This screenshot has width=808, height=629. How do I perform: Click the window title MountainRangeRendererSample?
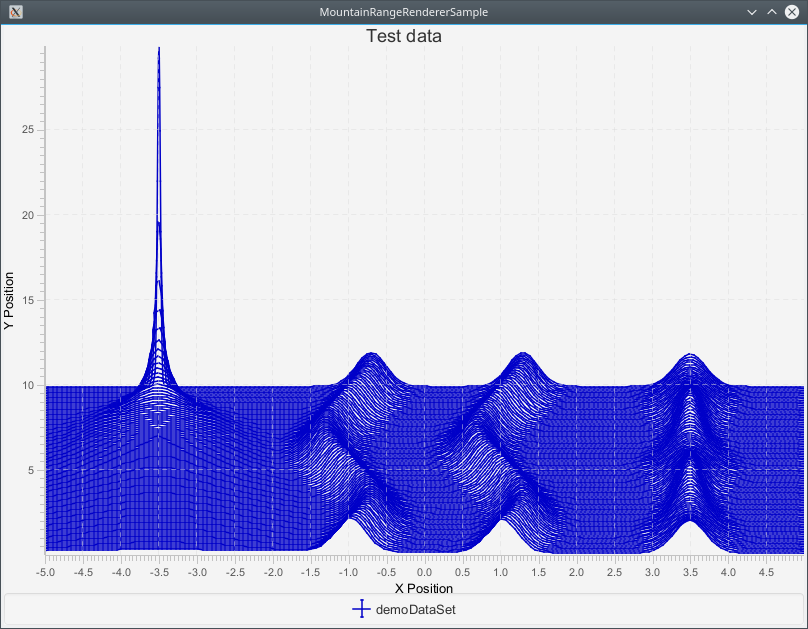click(403, 12)
